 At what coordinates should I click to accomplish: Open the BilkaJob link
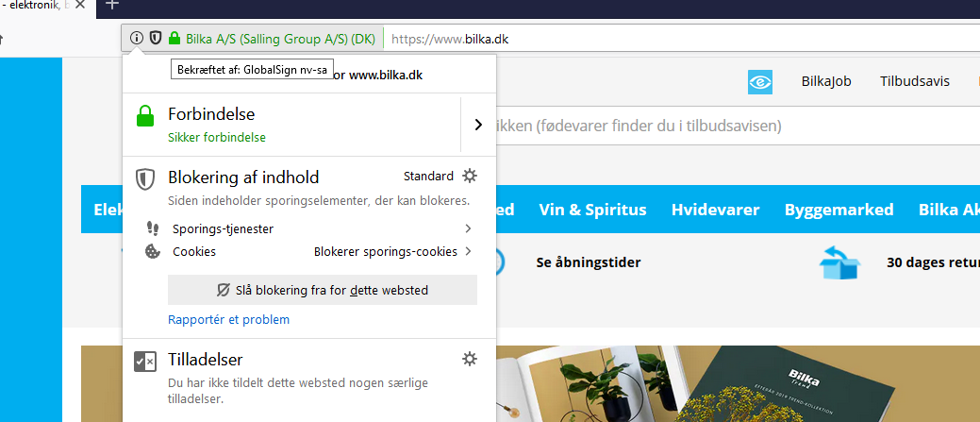pos(826,81)
